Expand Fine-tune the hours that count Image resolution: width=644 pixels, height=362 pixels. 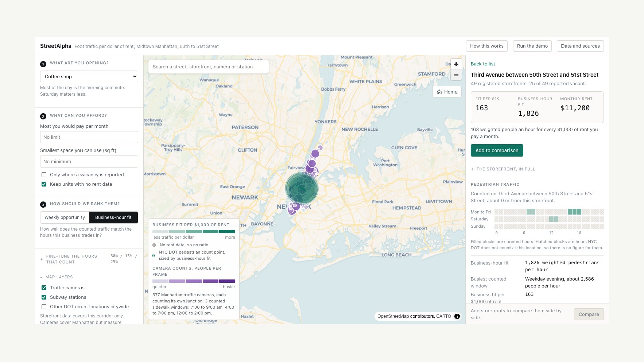[89, 259]
